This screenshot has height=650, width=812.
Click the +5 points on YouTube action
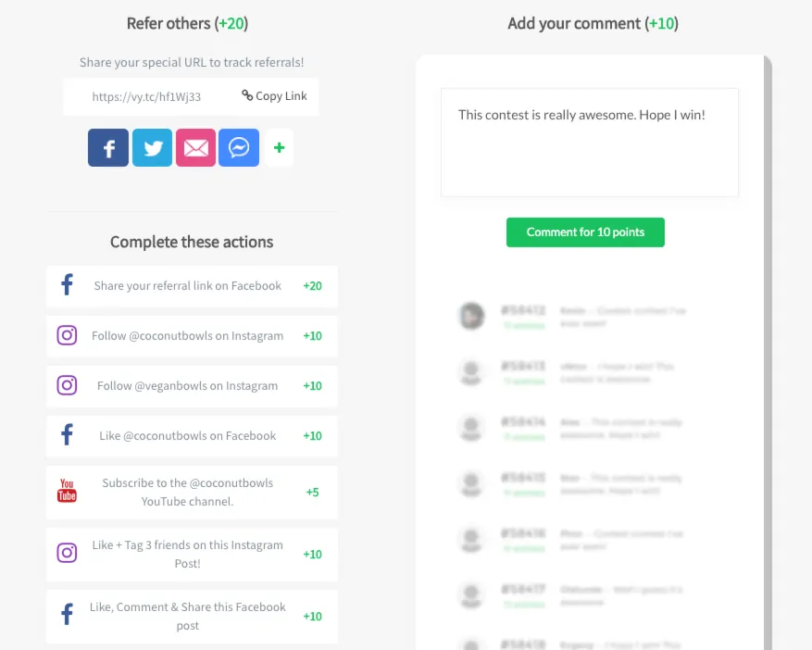312,492
